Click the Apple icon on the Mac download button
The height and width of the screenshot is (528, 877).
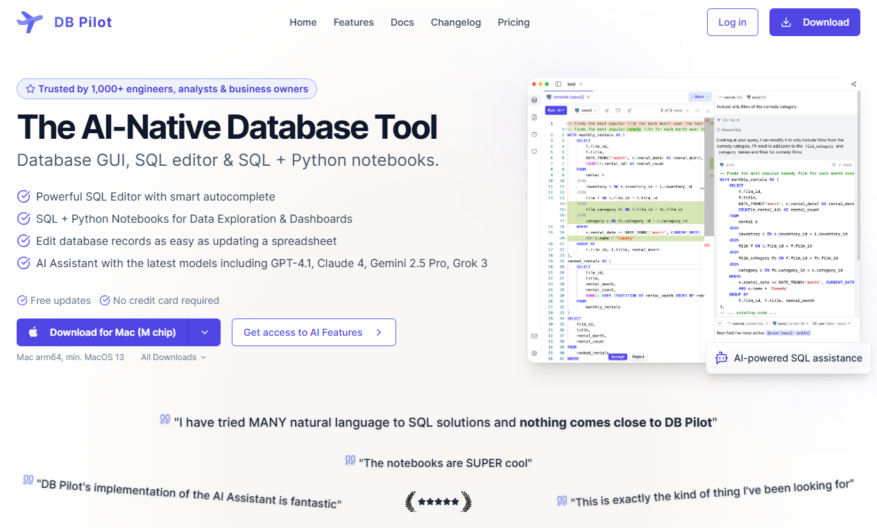(34, 332)
